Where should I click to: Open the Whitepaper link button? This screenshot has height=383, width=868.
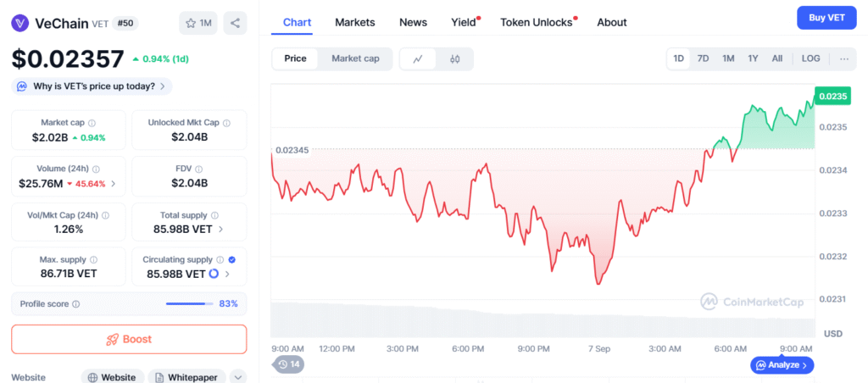[x=186, y=377]
